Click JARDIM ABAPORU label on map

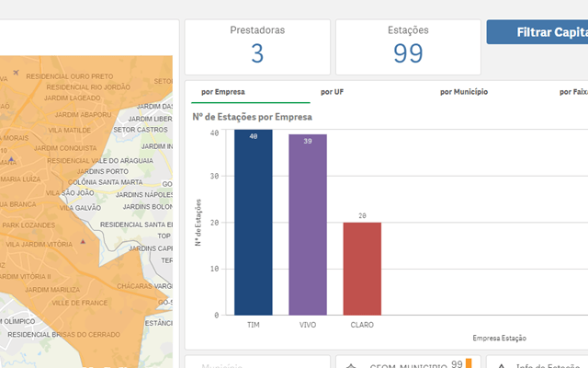(x=83, y=114)
